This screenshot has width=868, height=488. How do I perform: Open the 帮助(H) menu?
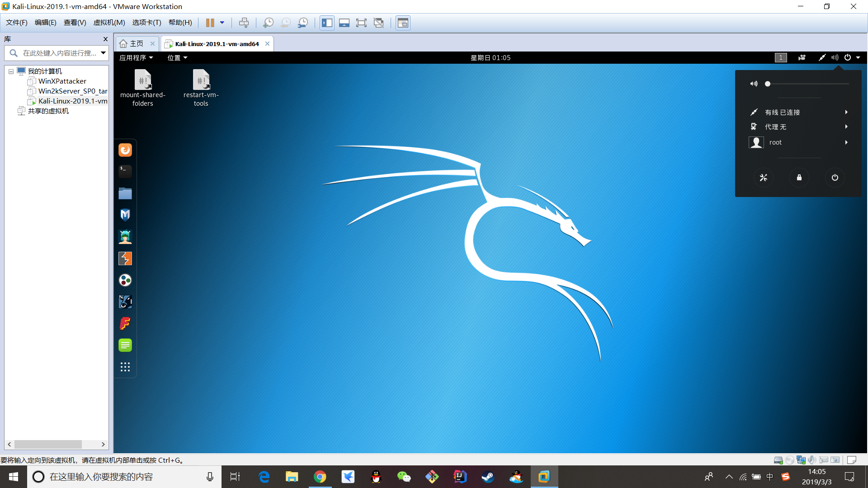[180, 23]
